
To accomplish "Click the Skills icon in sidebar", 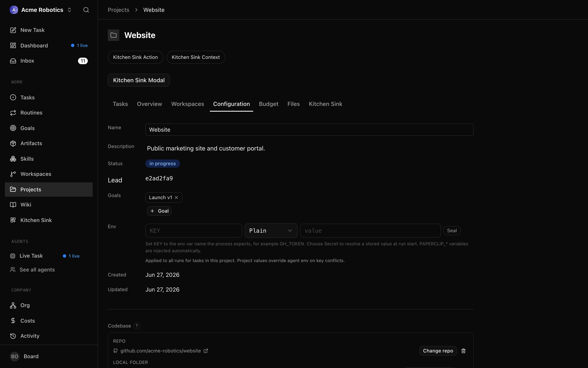I will coord(13,159).
